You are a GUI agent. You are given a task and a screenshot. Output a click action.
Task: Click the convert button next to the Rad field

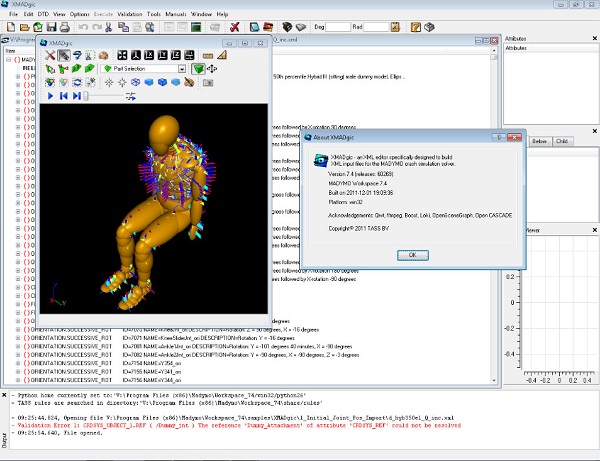(395, 27)
